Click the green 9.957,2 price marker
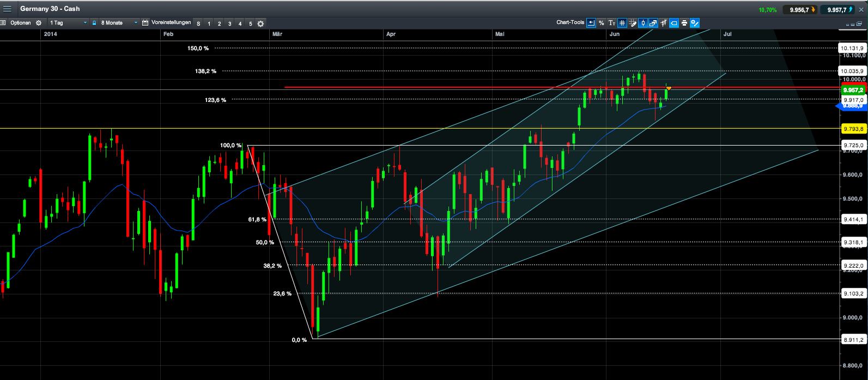 click(x=853, y=90)
